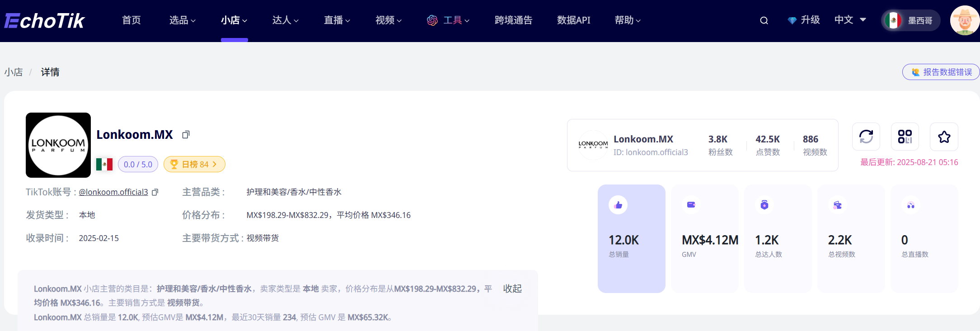Viewport: 980px width, 331px height.
Task: Click the 0.0 / 5.0 rating badge
Action: pyautogui.click(x=138, y=164)
